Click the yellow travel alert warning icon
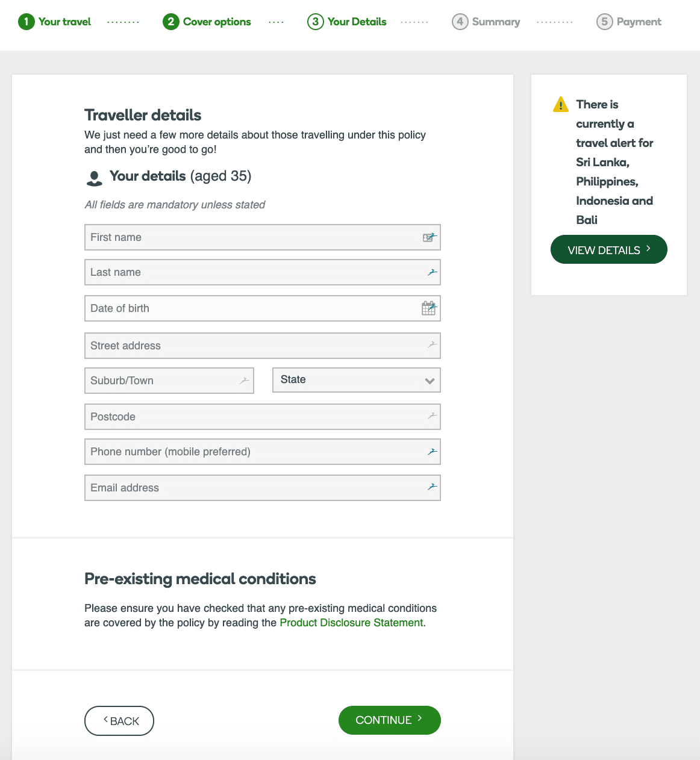700x760 pixels. pyautogui.click(x=560, y=105)
